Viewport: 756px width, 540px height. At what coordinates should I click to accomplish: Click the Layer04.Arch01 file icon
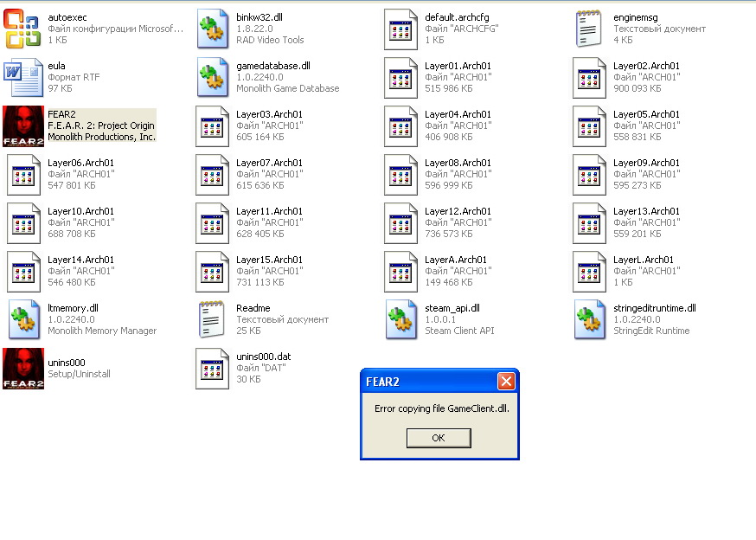tap(400, 126)
